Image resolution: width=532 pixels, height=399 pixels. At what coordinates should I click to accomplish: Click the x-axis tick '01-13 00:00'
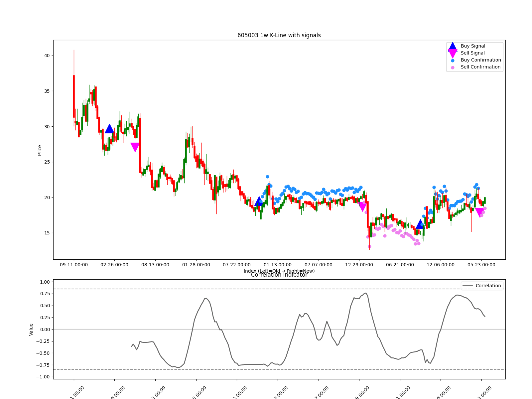pyautogui.click(x=278, y=265)
